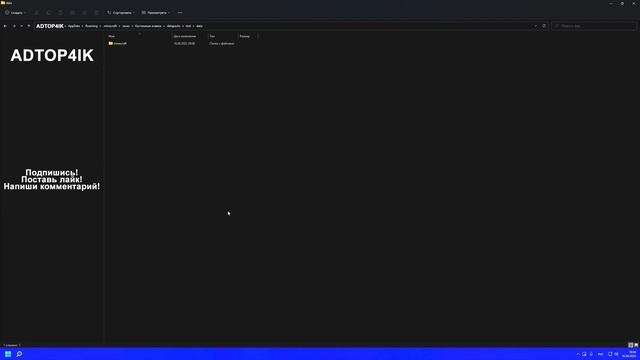Click the Delete trash icon in toolbar

point(97,13)
